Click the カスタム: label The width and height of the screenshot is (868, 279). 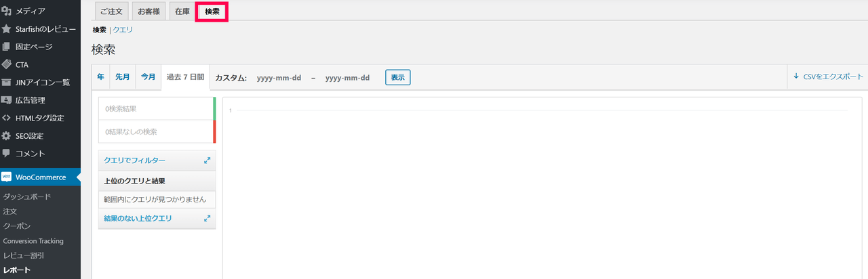[231, 78]
